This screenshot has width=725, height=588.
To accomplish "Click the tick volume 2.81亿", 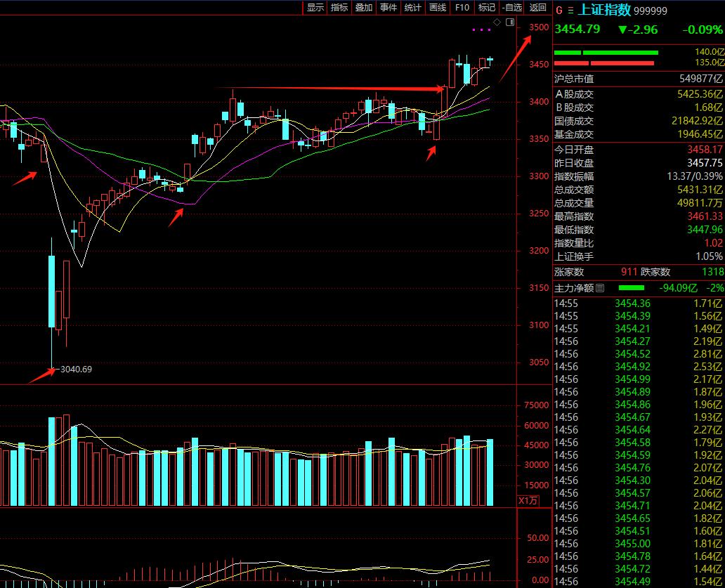I will (x=707, y=354).
